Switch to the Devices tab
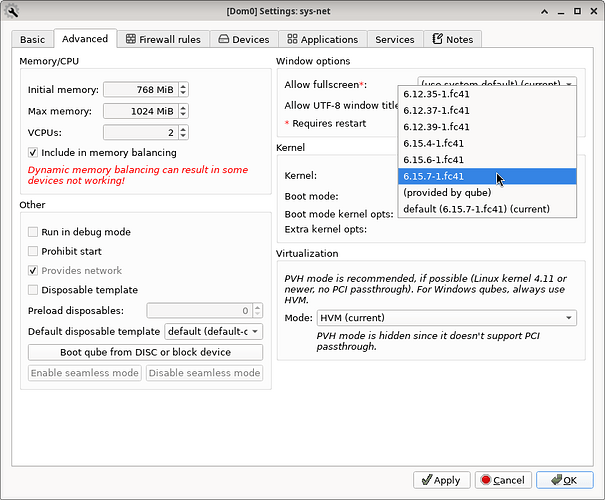The image size is (605, 500). click(x=244, y=39)
